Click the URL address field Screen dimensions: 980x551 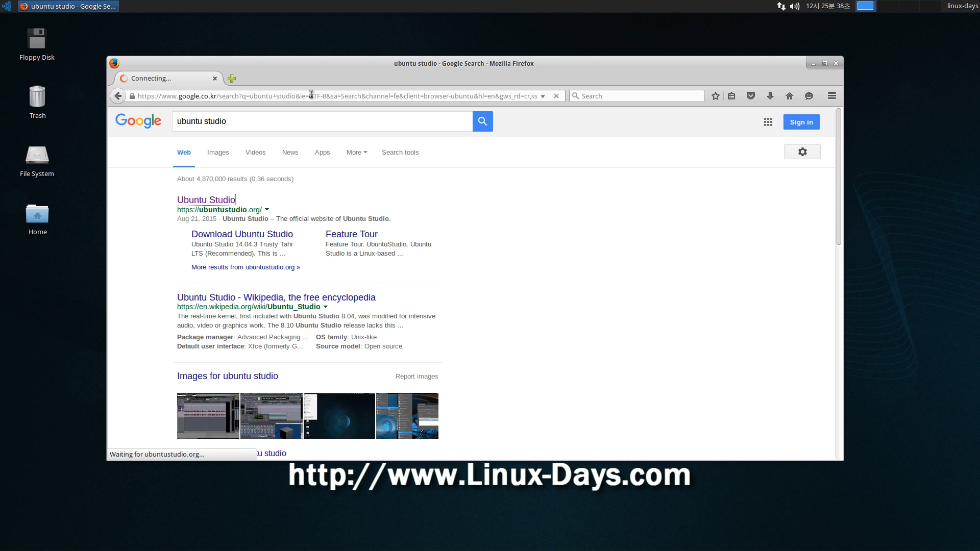pyautogui.click(x=337, y=96)
